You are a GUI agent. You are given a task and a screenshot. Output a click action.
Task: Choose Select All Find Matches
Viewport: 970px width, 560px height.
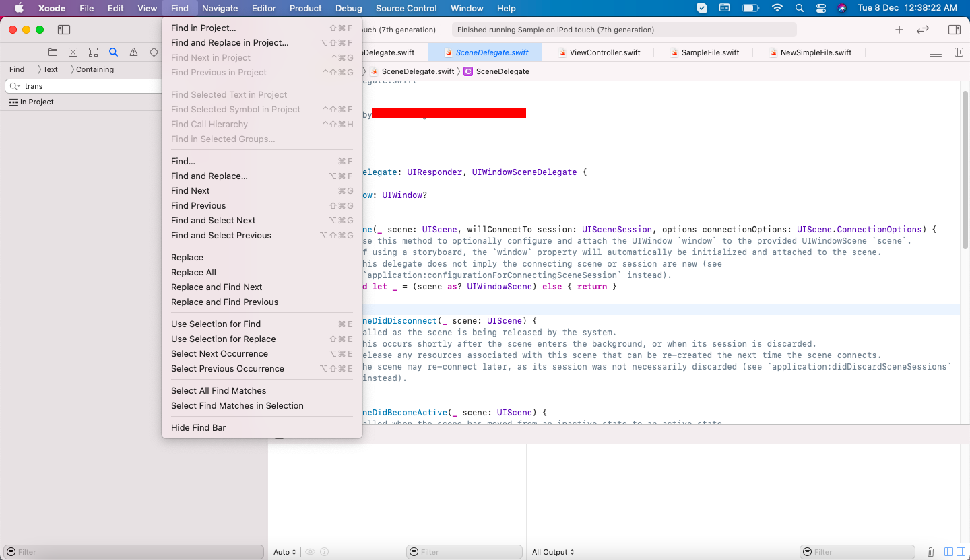[262, 390]
